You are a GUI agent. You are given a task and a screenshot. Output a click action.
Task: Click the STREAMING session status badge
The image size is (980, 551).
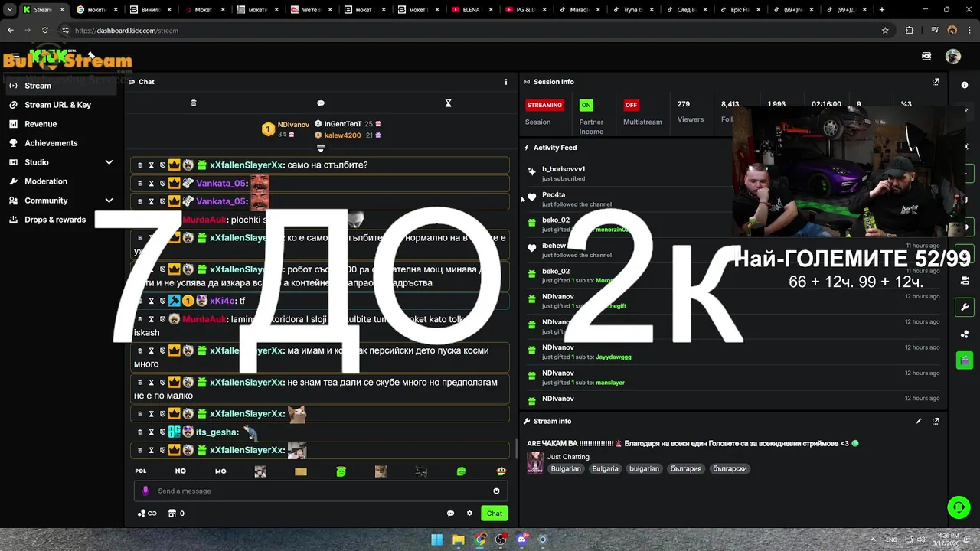pos(544,105)
